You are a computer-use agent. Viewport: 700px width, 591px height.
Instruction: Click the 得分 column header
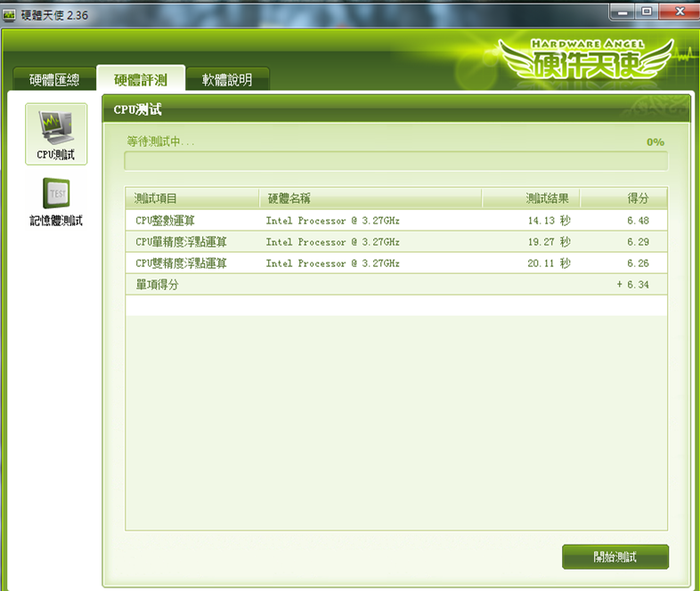tap(623, 198)
